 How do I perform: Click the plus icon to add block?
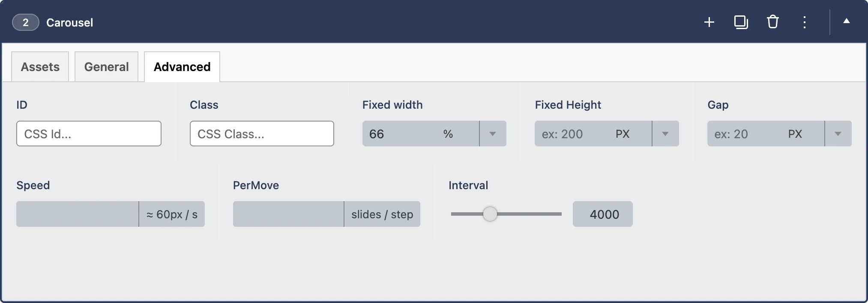click(709, 22)
